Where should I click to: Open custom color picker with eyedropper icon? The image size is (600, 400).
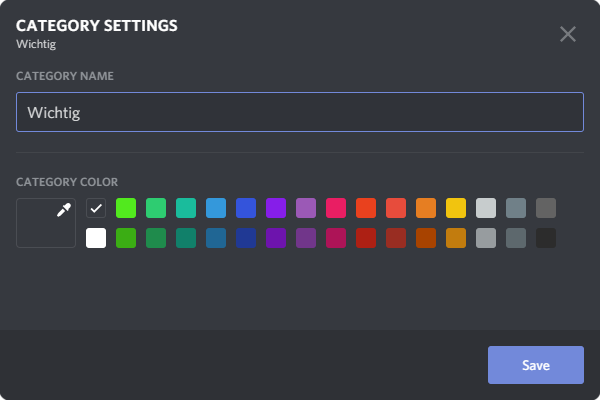point(46,223)
